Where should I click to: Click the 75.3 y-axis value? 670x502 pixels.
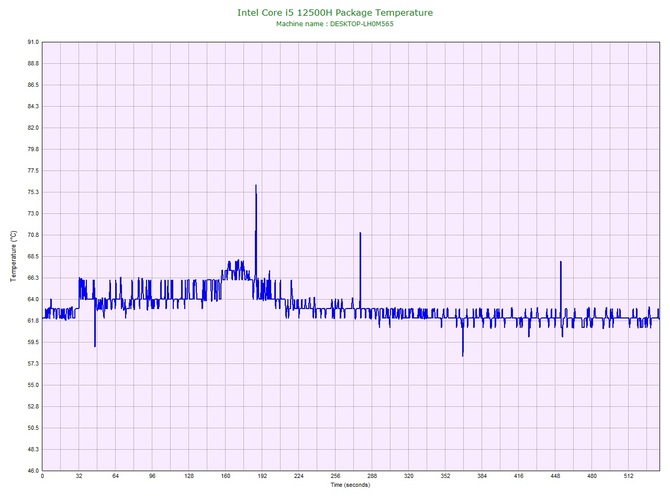pyautogui.click(x=33, y=192)
